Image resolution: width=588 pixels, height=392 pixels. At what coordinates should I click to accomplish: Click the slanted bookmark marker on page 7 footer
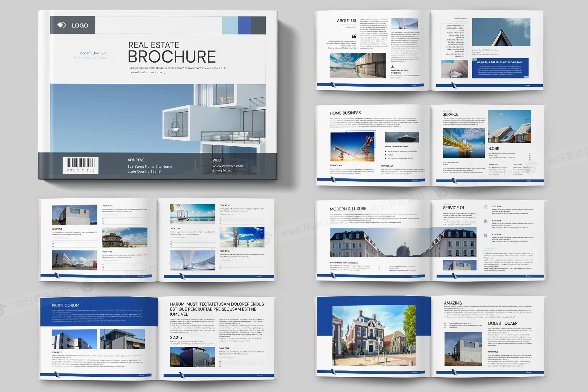point(455,276)
